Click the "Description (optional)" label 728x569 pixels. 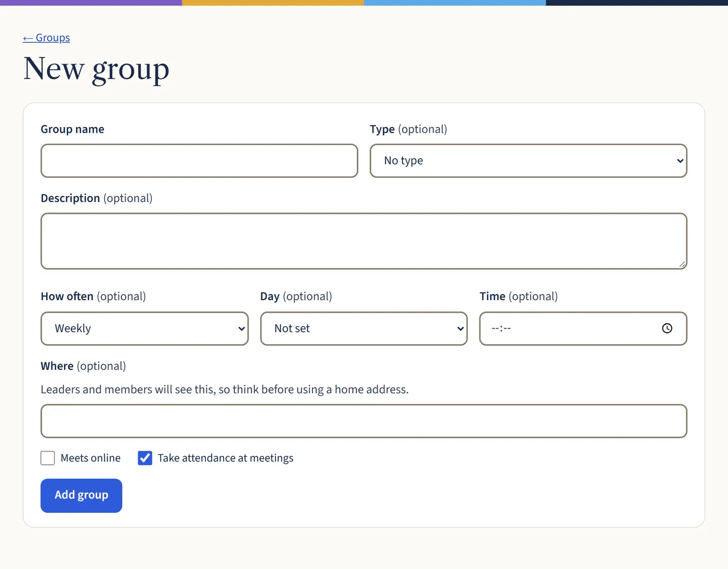97,198
